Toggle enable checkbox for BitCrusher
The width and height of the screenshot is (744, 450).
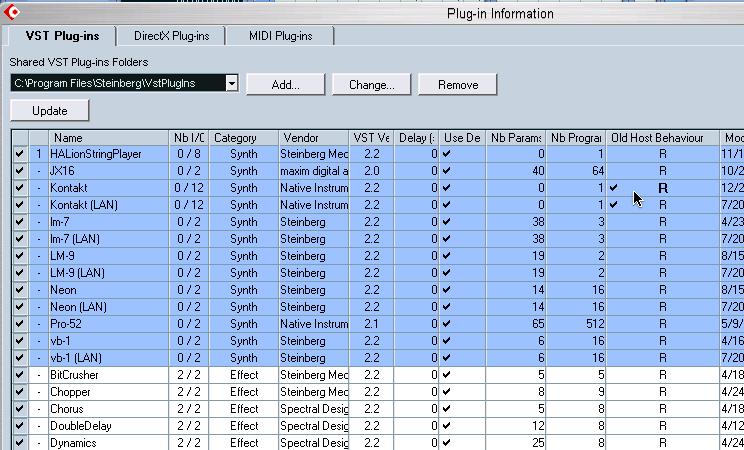point(19,375)
